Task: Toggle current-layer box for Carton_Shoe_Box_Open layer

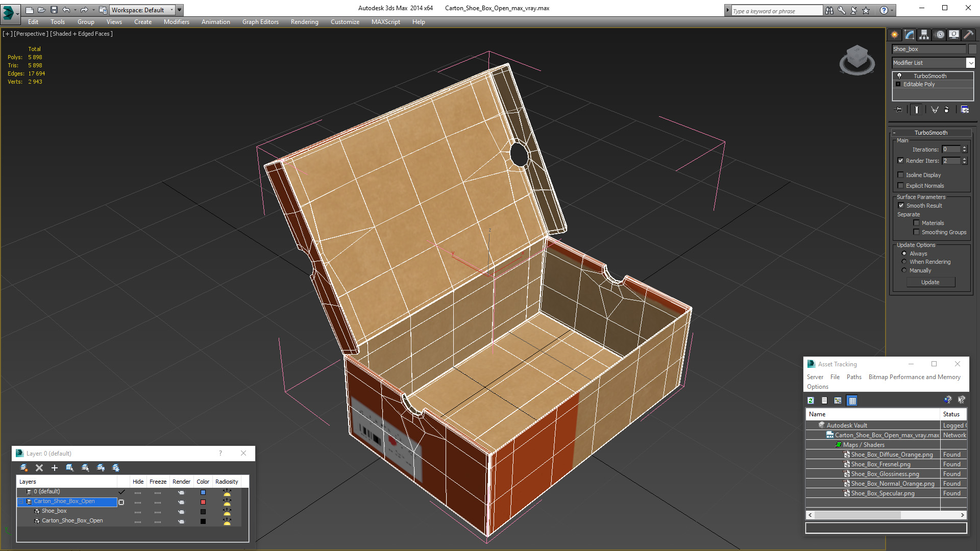Action: pos(121,502)
